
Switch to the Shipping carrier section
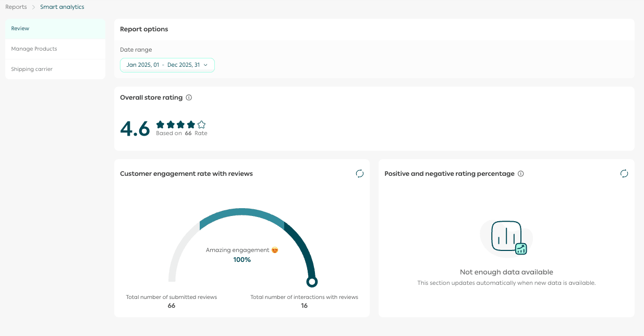[x=55, y=69]
